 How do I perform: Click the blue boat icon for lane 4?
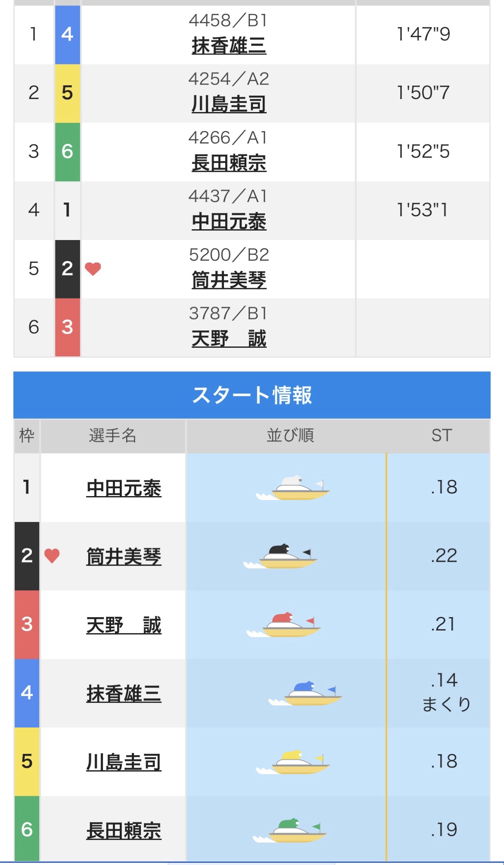[306, 694]
